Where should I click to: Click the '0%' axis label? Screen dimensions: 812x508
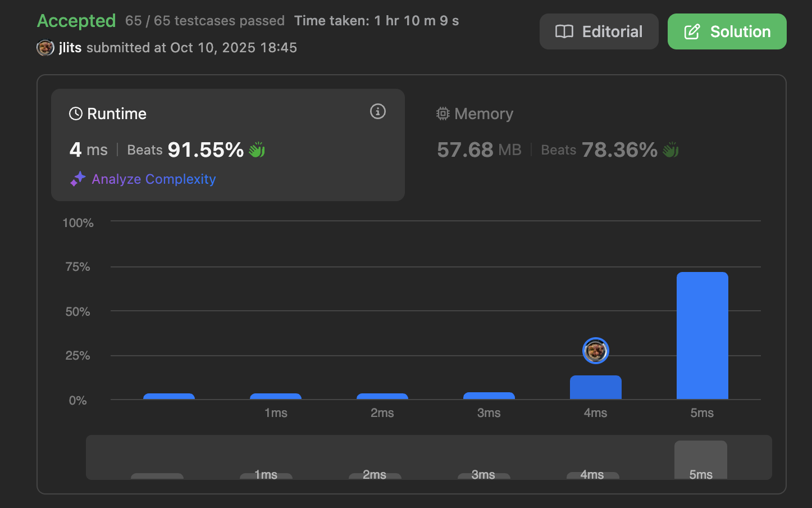78,401
